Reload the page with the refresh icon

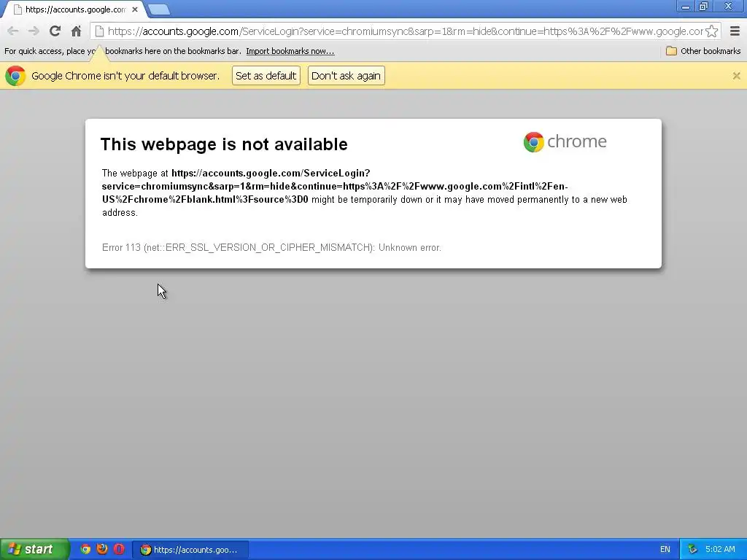[x=55, y=31]
